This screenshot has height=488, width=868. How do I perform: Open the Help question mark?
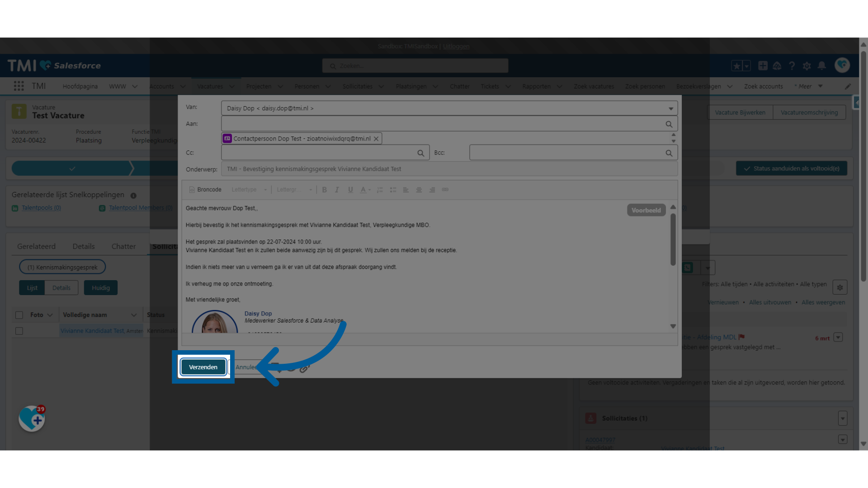(792, 66)
